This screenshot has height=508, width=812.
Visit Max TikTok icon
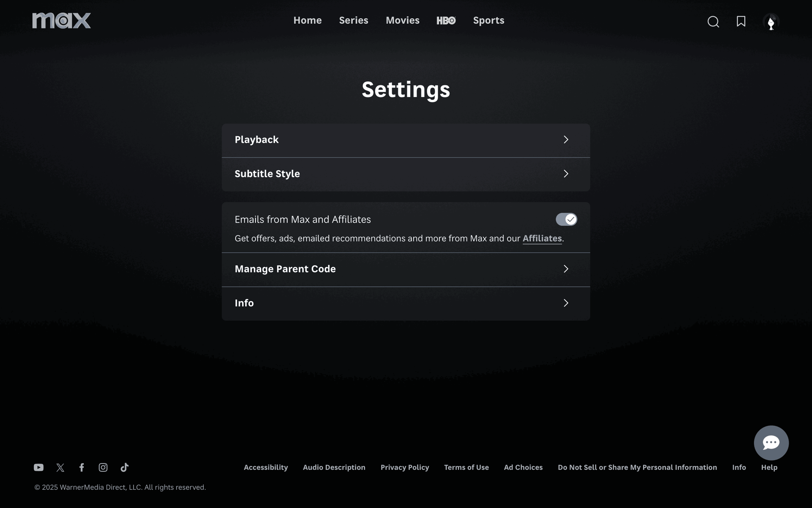124,467
